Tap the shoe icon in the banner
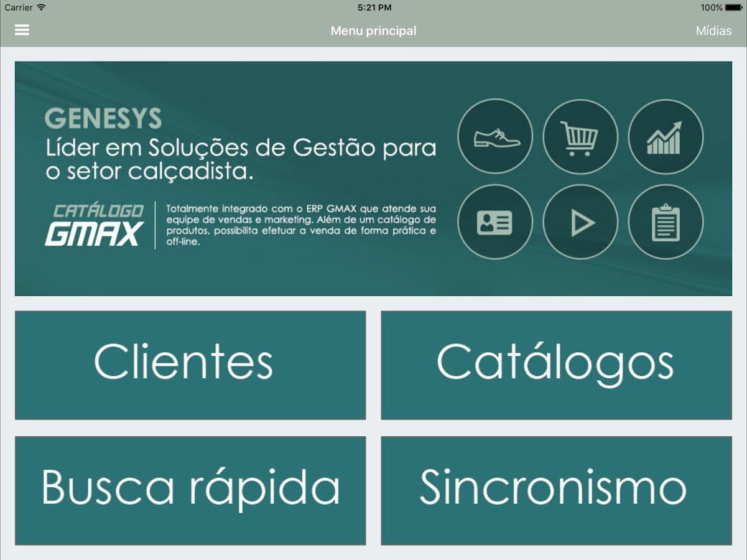This screenshot has width=747, height=560. (495, 136)
